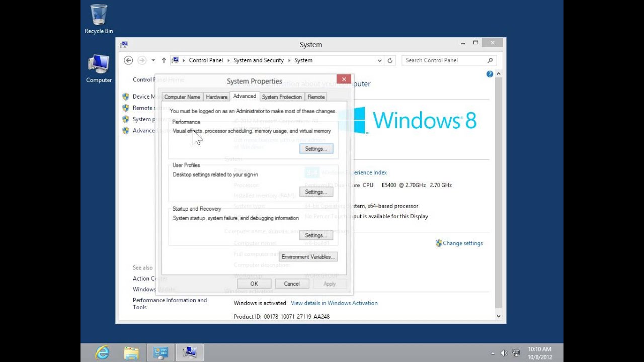Open Performance Information and Tools link
Viewport: 644px width, 362px height.
[170, 304]
